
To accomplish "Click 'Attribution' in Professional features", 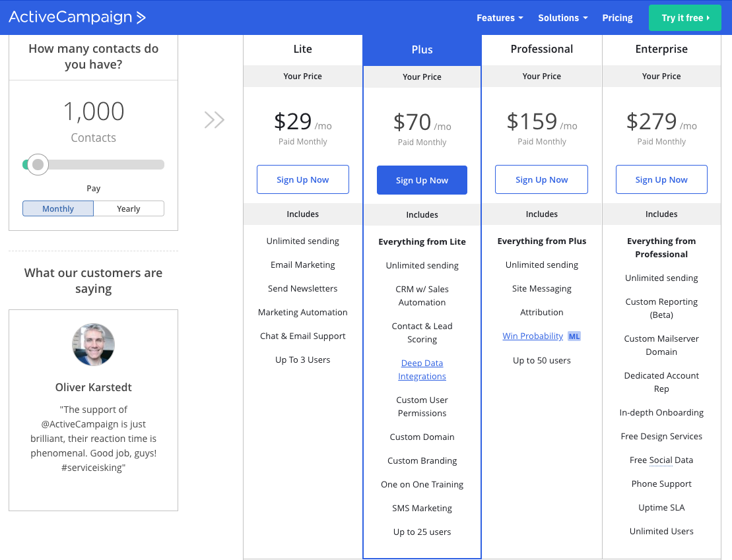I will [x=541, y=312].
